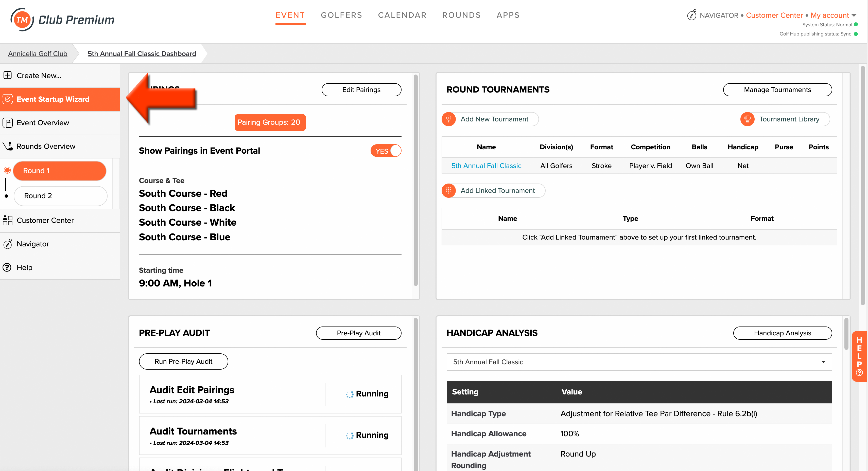Click the Tournament Library button label
868x471 pixels.
(789, 119)
